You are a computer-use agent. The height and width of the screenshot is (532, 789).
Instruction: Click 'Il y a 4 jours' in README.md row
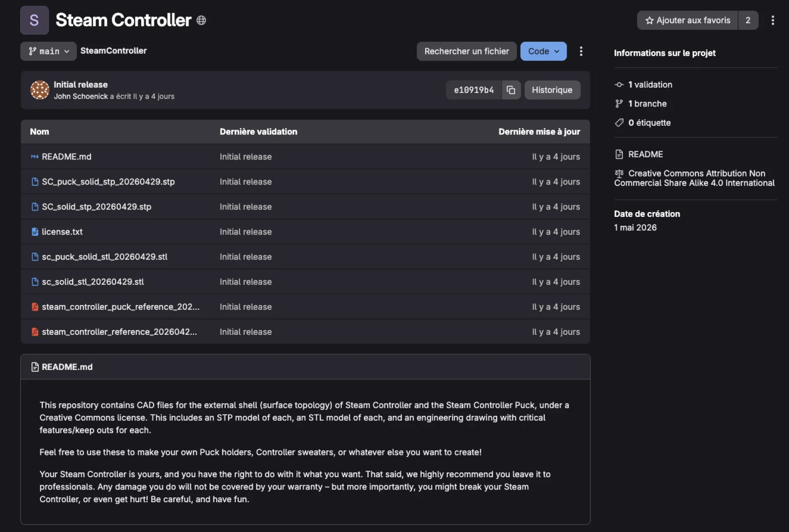pyautogui.click(x=556, y=156)
